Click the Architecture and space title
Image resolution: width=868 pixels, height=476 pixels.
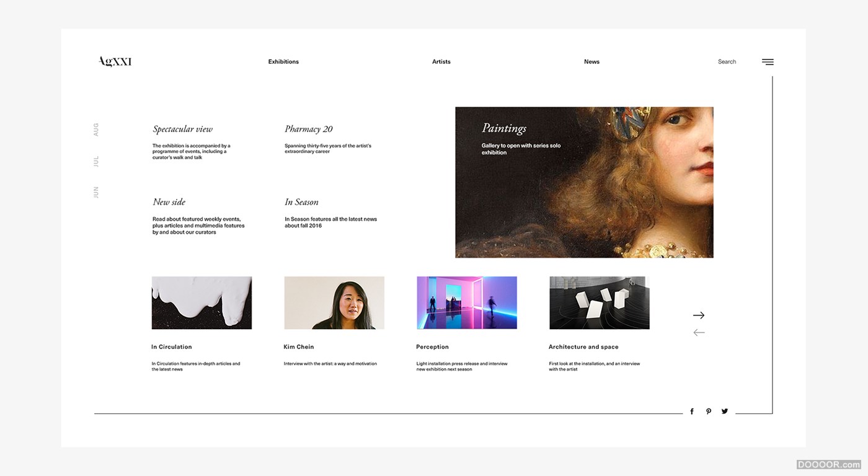[x=583, y=347]
